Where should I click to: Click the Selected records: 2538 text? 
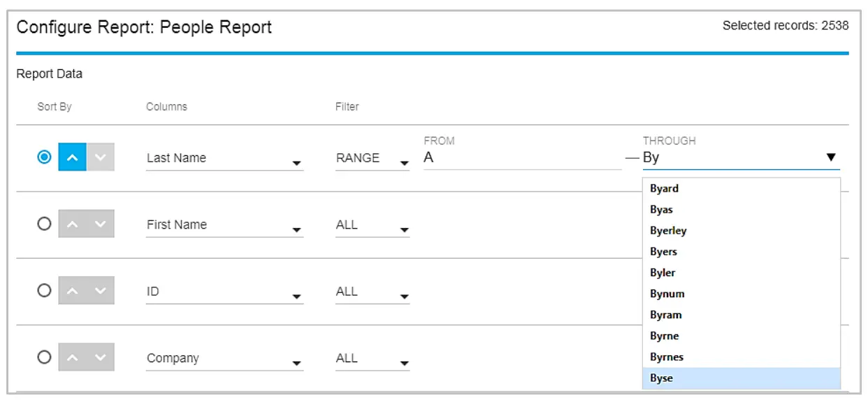pyautogui.click(x=786, y=26)
